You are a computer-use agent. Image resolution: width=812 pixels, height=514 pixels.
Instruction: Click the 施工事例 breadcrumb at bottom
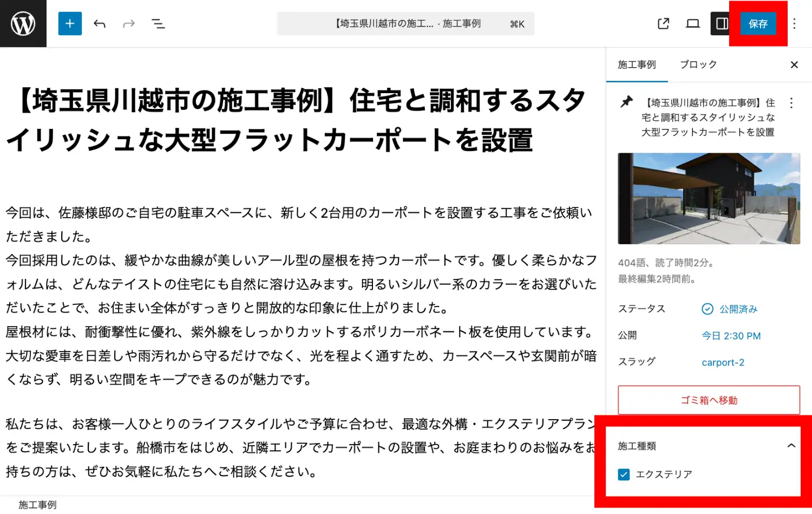coord(37,505)
